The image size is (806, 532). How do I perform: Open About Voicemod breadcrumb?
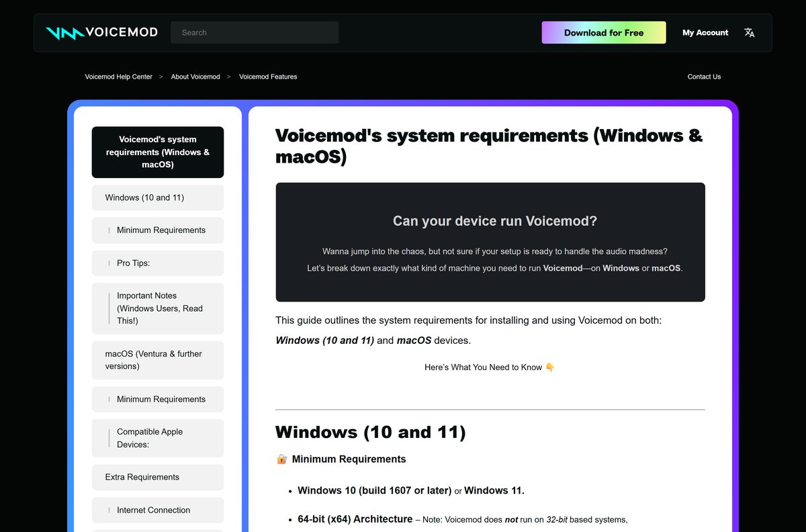coord(195,77)
